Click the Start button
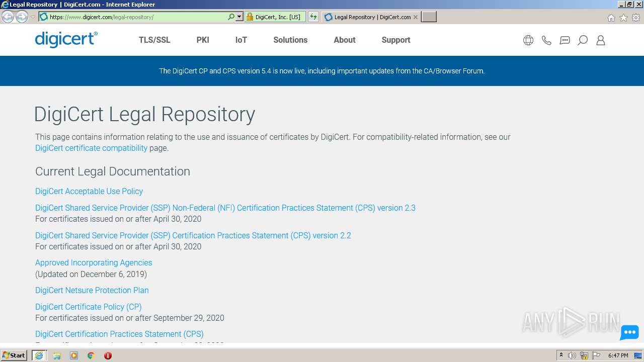 [x=14, y=355]
